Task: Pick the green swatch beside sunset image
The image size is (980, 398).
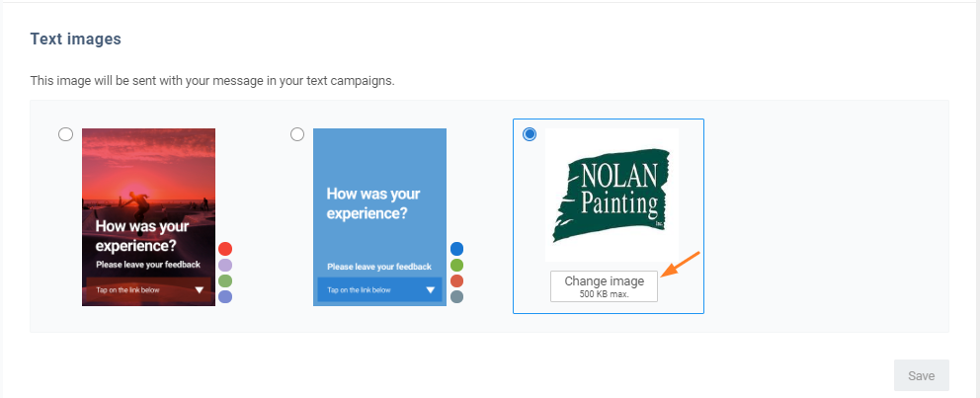Action: click(225, 281)
